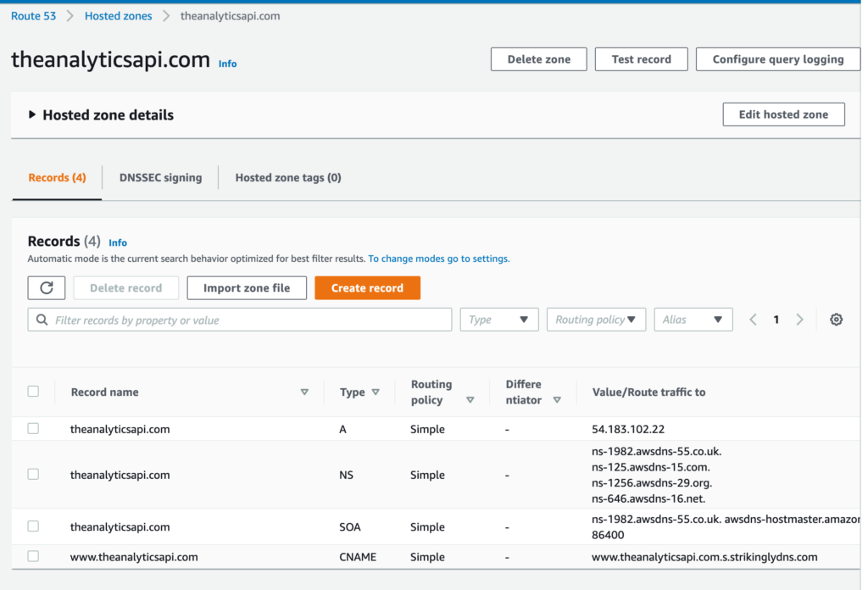Screen dimensions: 868x590
Task: Go to previous page of records
Action: 753,320
